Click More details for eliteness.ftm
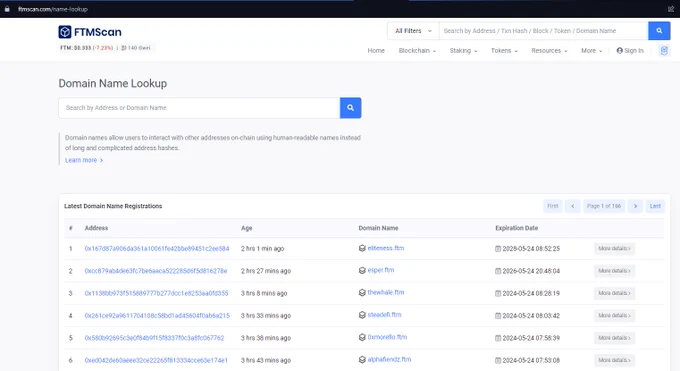 coord(615,249)
